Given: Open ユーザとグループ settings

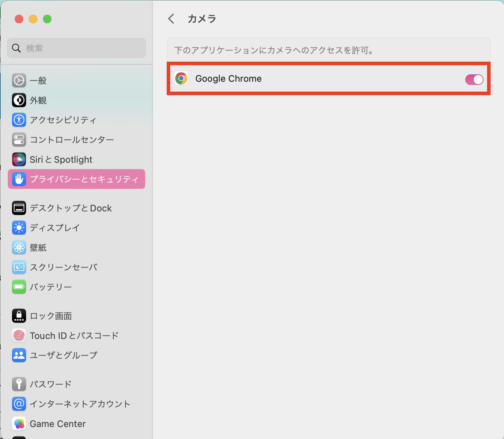Looking at the screenshot, I should pos(63,355).
